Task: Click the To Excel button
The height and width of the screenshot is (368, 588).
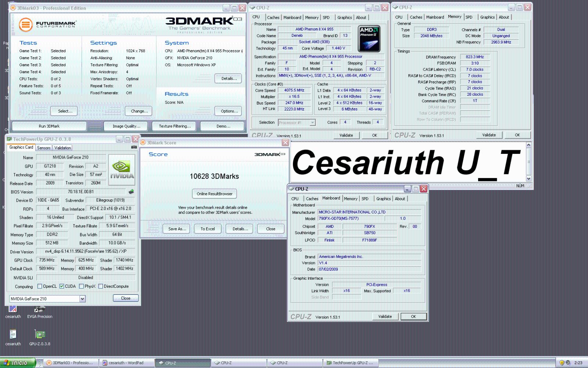Action: pos(208,229)
